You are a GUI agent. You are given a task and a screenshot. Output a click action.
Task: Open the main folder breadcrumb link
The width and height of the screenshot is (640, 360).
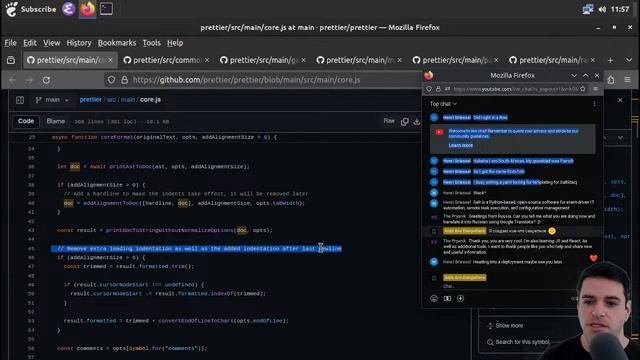(x=128, y=100)
